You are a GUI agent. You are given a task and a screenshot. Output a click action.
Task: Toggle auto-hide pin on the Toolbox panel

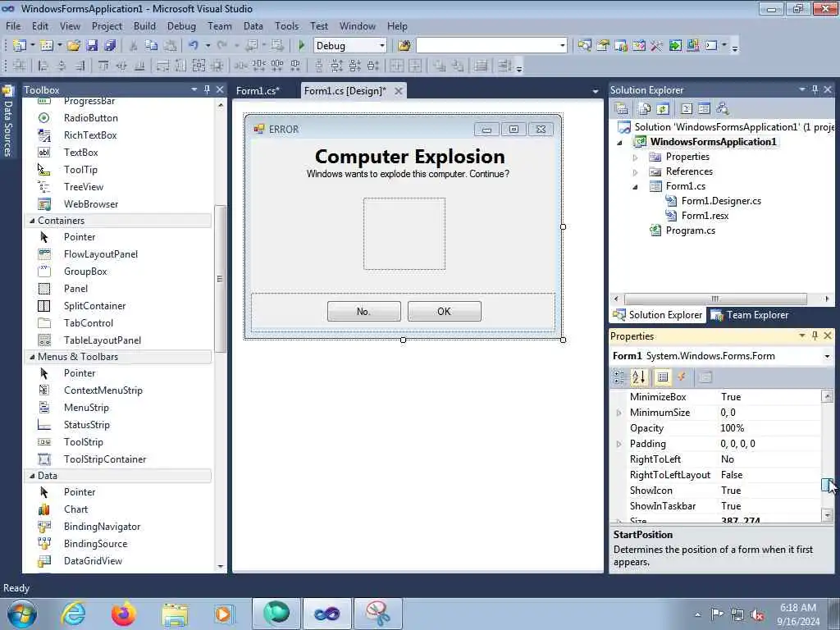(207, 89)
